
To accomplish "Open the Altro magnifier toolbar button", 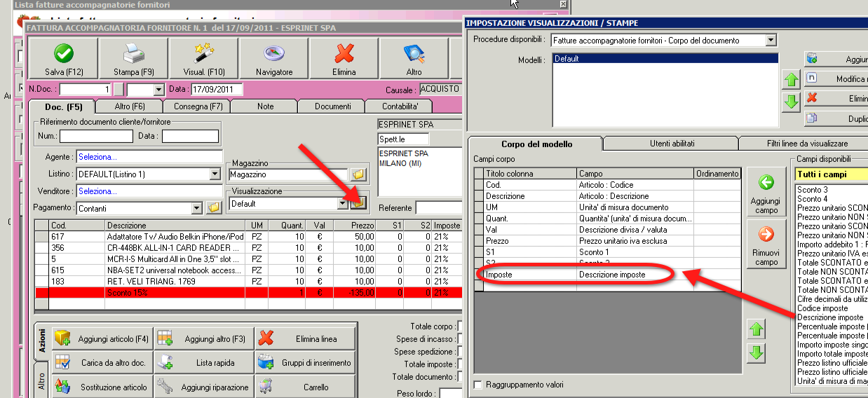I will (x=414, y=58).
